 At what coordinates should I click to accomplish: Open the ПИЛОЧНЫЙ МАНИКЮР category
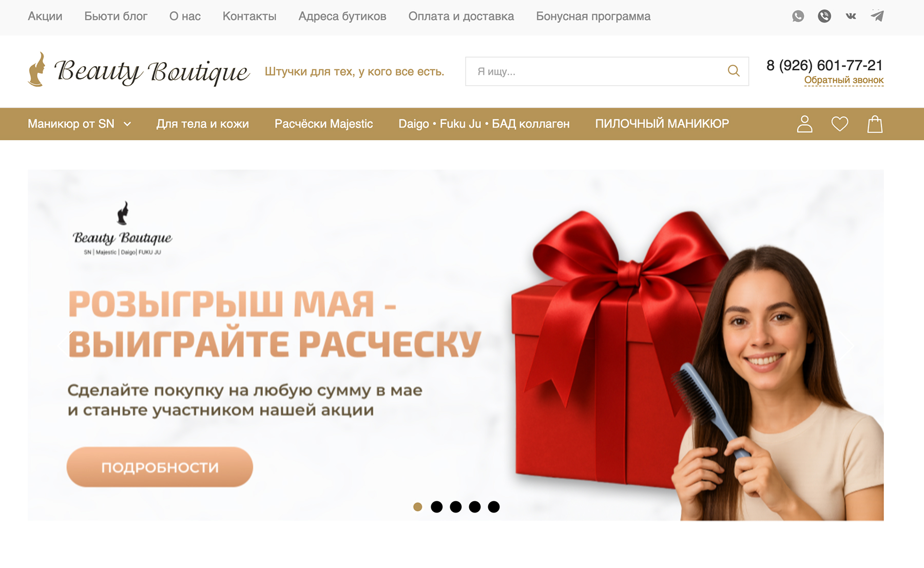click(662, 124)
